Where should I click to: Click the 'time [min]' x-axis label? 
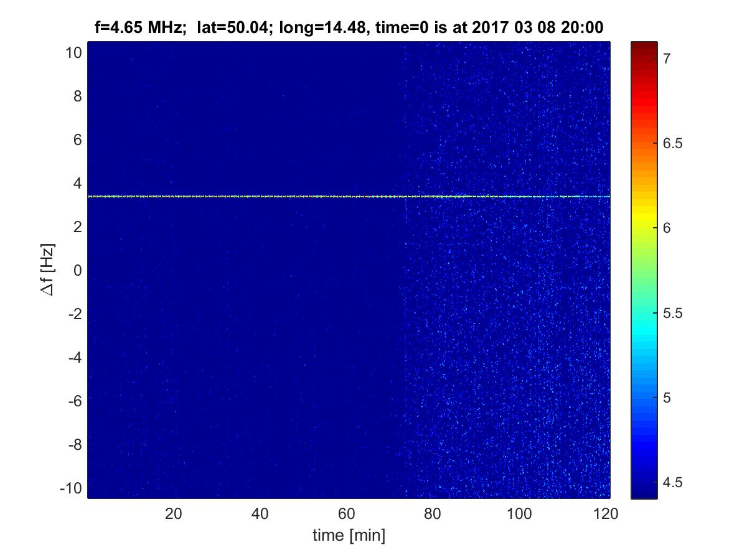tap(349, 535)
